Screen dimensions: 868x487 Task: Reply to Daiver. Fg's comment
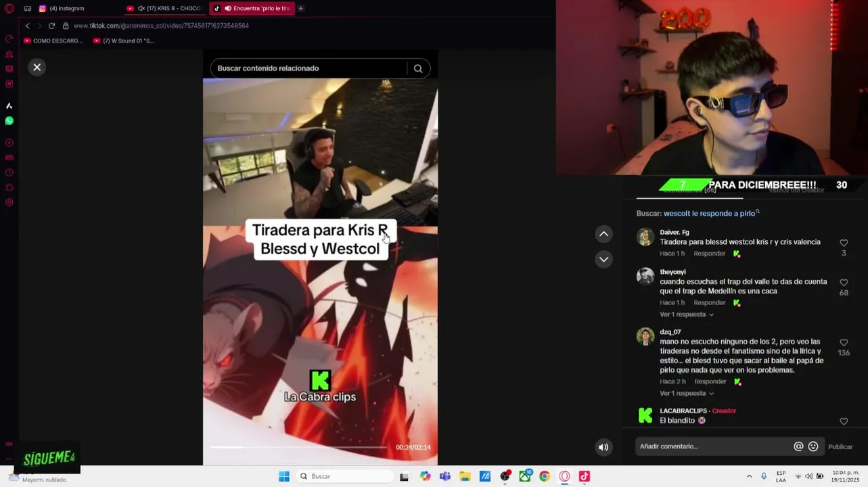[709, 254]
